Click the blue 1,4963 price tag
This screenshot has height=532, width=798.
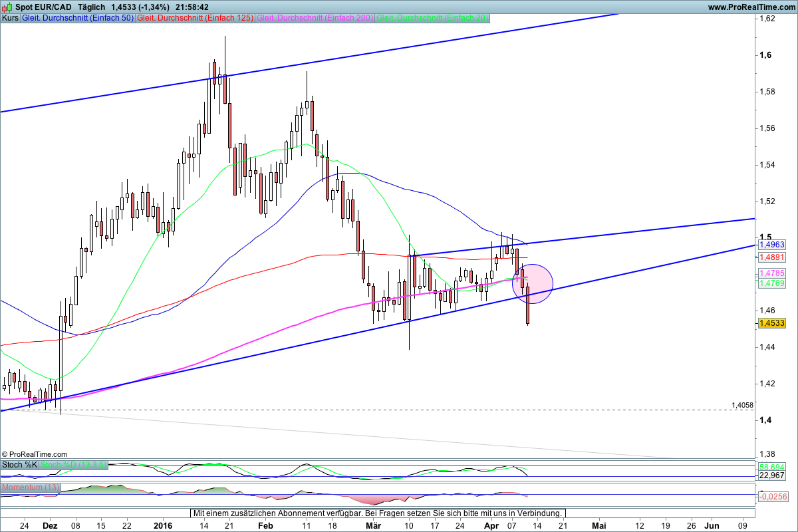pyautogui.click(x=772, y=245)
